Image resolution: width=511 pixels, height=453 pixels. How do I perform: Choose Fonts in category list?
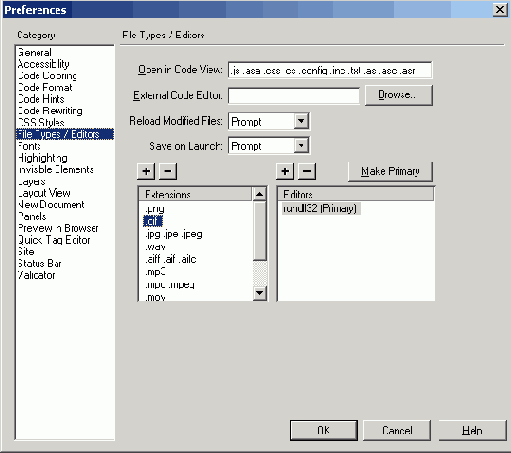pyautogui.click(x=29, y=146)
